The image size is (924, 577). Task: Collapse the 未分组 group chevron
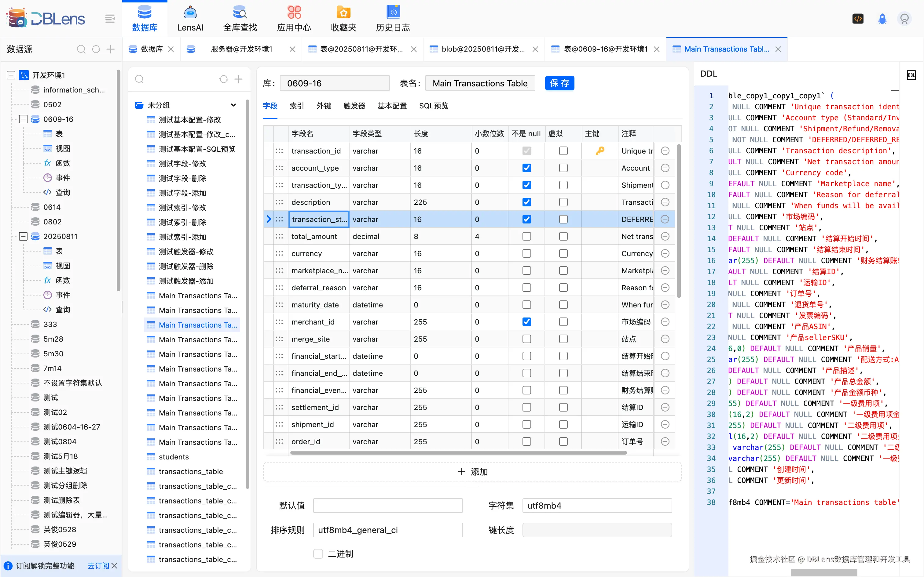[x=233, y=105]
